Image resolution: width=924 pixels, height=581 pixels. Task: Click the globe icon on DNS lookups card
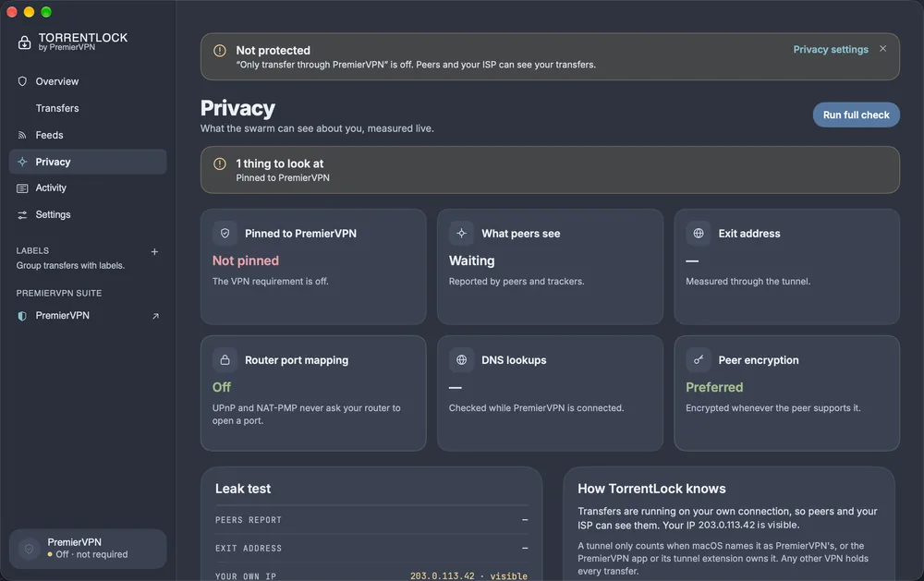click(x=461, y=360)
